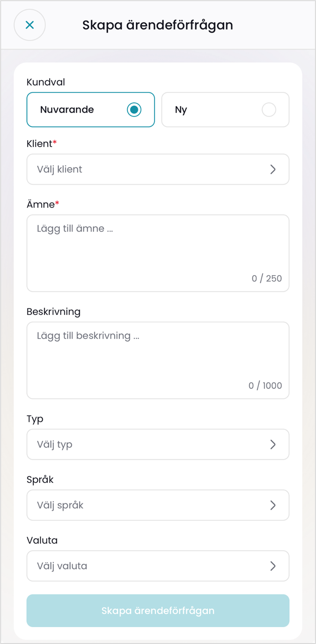
Task: Click the chevron arrow in the Typ field
Action: click(273, 444)
